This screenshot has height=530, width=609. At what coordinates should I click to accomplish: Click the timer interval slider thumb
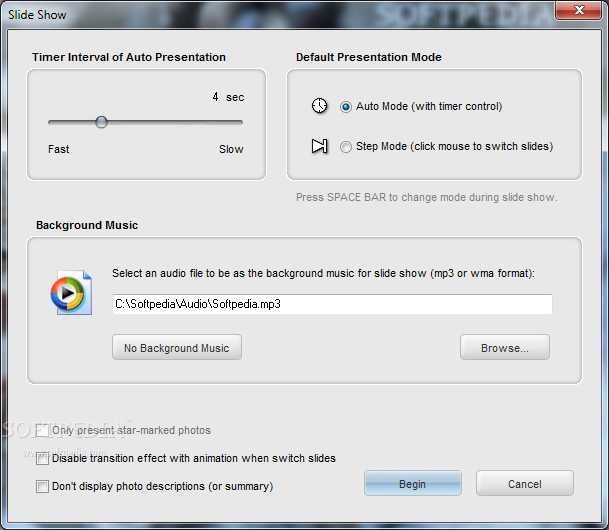pos(101,122)
